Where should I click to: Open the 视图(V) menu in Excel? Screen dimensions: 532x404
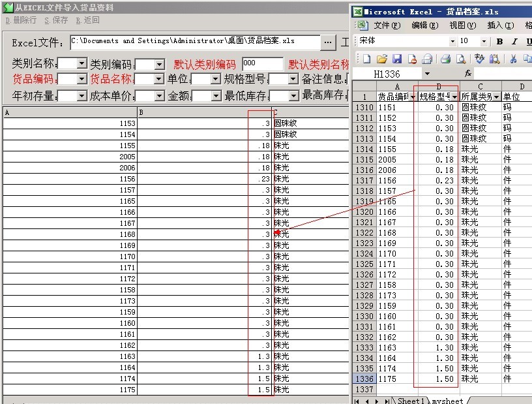(463, 25)
